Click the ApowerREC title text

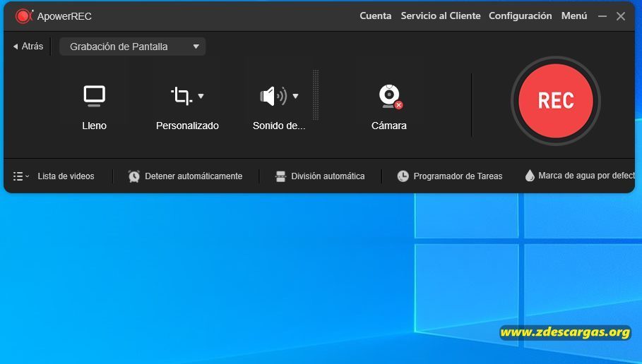(64, 16)
